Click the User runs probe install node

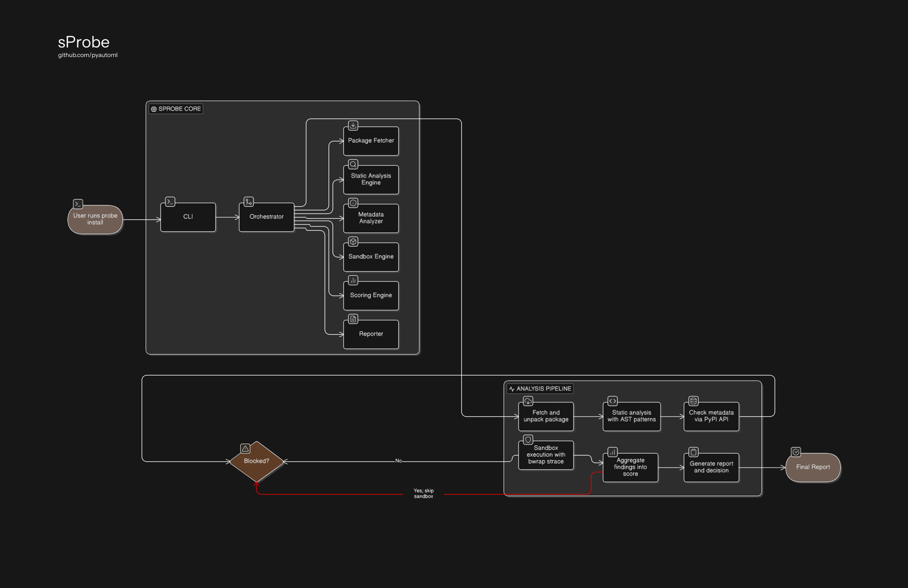pos(95,219)
